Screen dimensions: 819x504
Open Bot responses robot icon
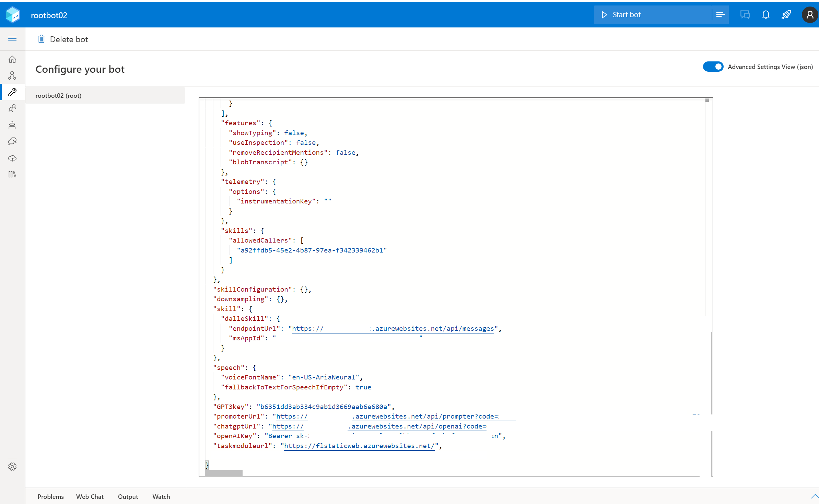pyautogui.click(x=12, y=125)
